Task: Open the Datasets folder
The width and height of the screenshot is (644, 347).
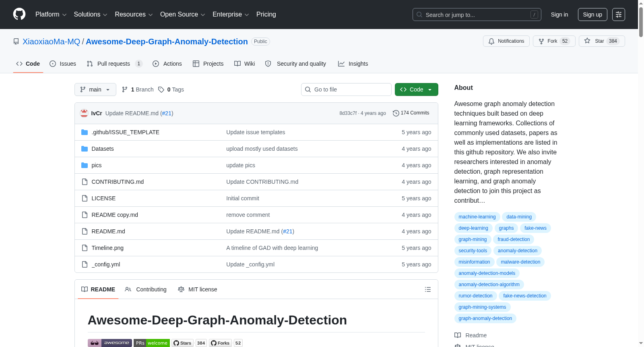Action: pyautogui.click(x=103, y=149)
